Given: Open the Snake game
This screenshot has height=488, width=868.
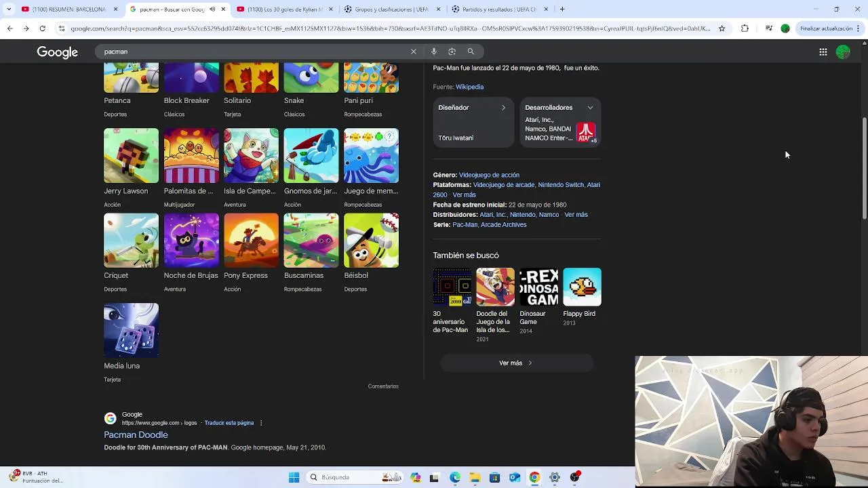Looking at the screenshot, I should 311,78.
